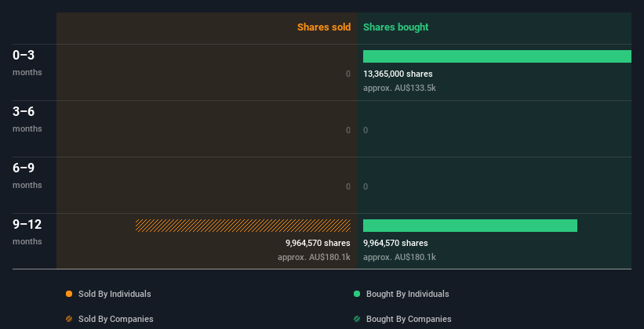Click the sold zero in the 0–3 row

point(348,74)
